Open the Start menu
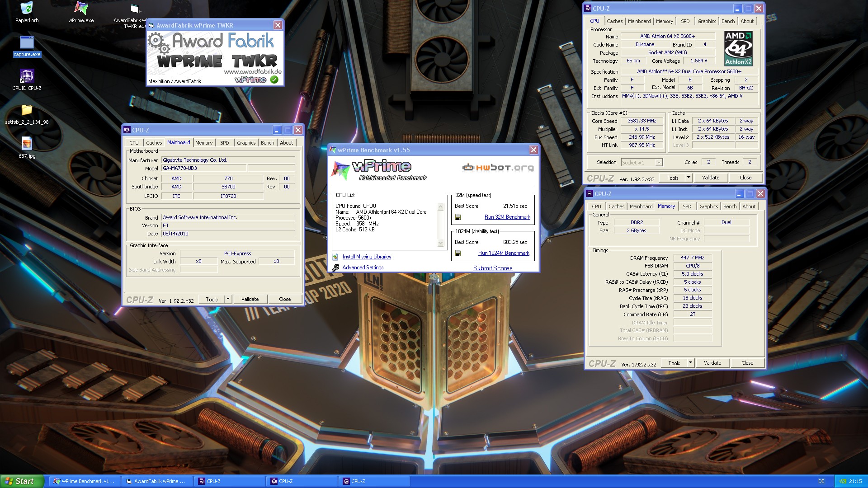Viewport: 868px width, 488px height. coord(22,481)
